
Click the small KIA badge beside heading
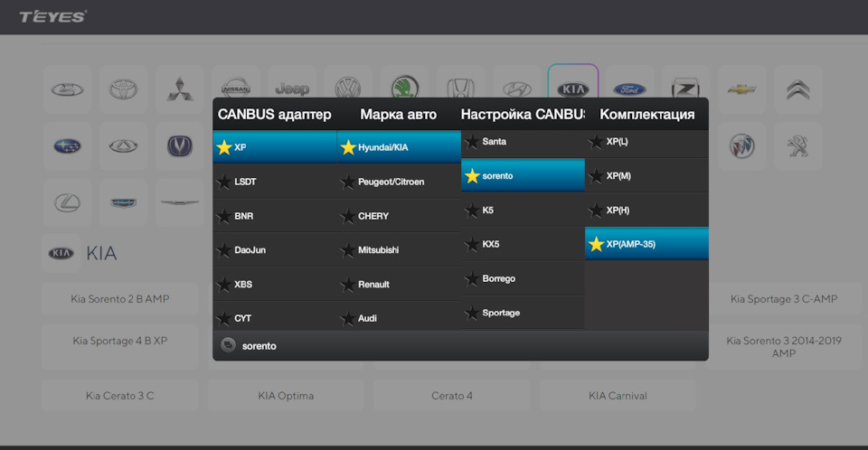coord(61,254)
